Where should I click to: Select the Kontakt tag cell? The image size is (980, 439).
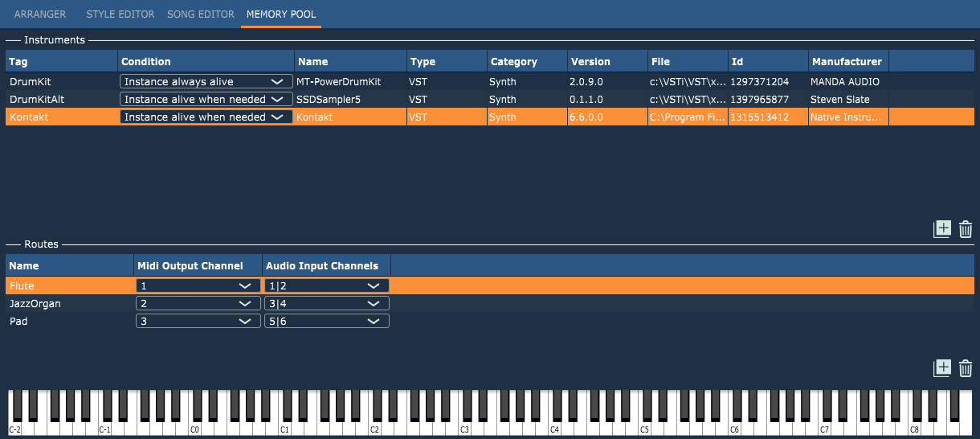62,117
